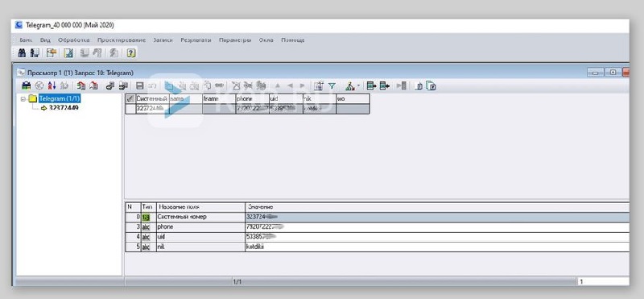Click the floppy disk save icon
Screen dimensions: 644x299
(x=139, y=86)
